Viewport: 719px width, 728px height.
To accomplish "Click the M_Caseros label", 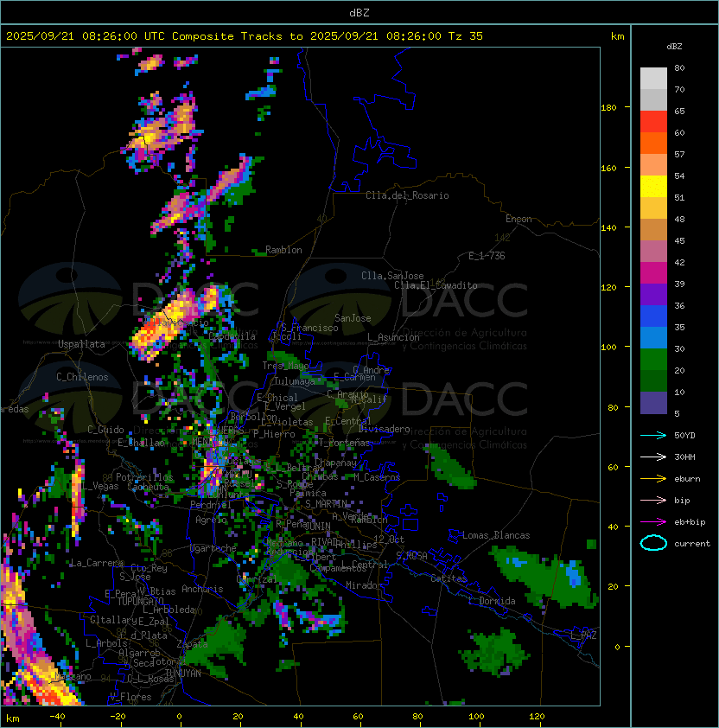I will pos(377,477).
